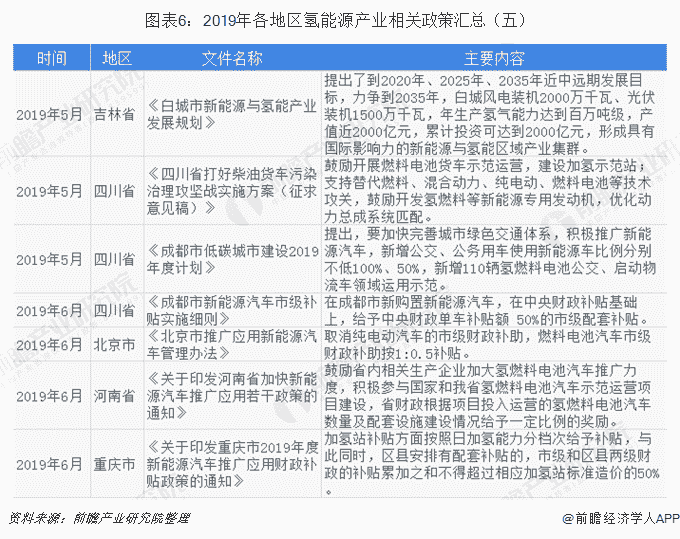The width and height of the screenshot is (680, 539).
Task: Click the chart title '图表6：2019年各地区氢能源产业相关政策汇总（五）'
Action: [x=335, y=20]
